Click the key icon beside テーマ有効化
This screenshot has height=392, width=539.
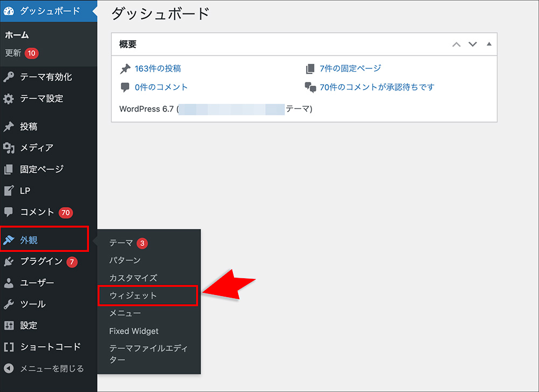(x=9, y=77)
